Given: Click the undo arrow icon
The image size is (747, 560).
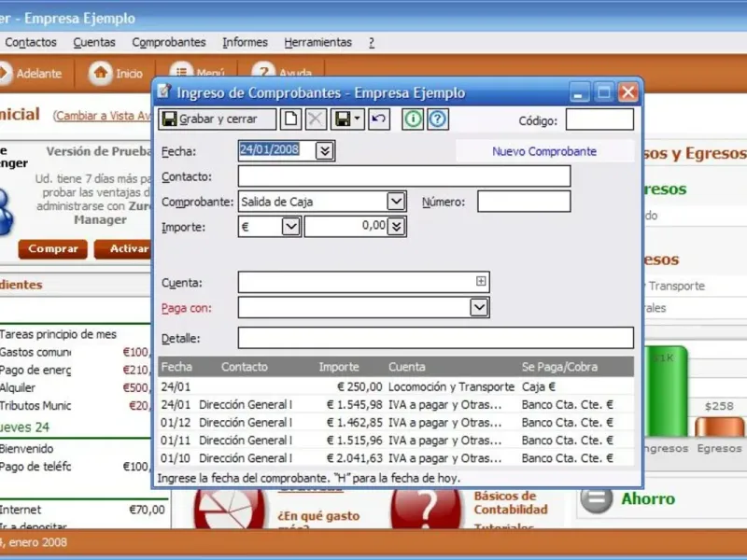Looking at the screenshot, I should tap(379, 119).
